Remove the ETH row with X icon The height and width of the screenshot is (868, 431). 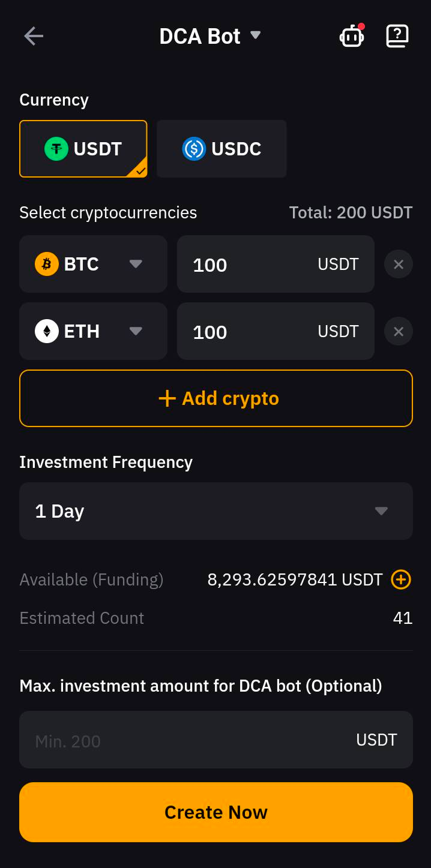click(398, 331)
